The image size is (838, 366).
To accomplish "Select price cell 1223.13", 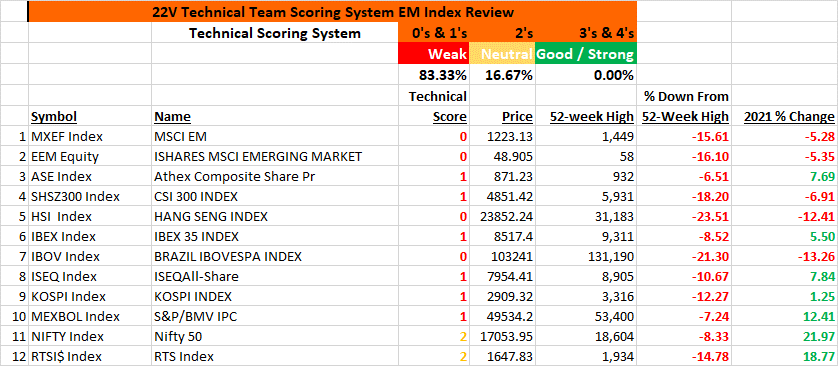I will 502,137.
